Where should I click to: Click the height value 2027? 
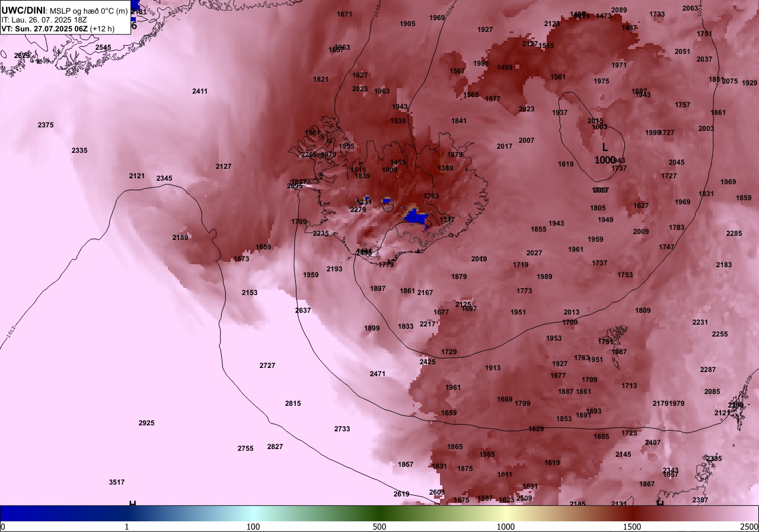point(534,253)
